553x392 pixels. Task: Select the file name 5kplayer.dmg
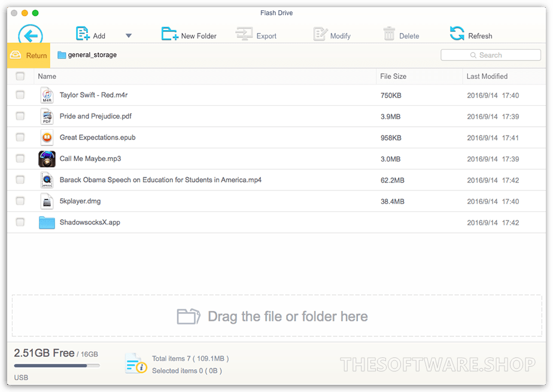[x=80, y=201]
